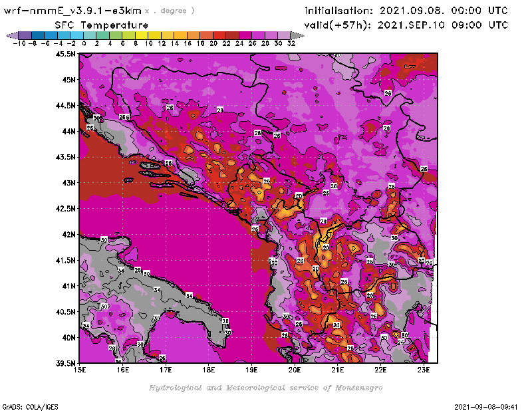Click the 45.5N latitude axis label

click(66, 54)
